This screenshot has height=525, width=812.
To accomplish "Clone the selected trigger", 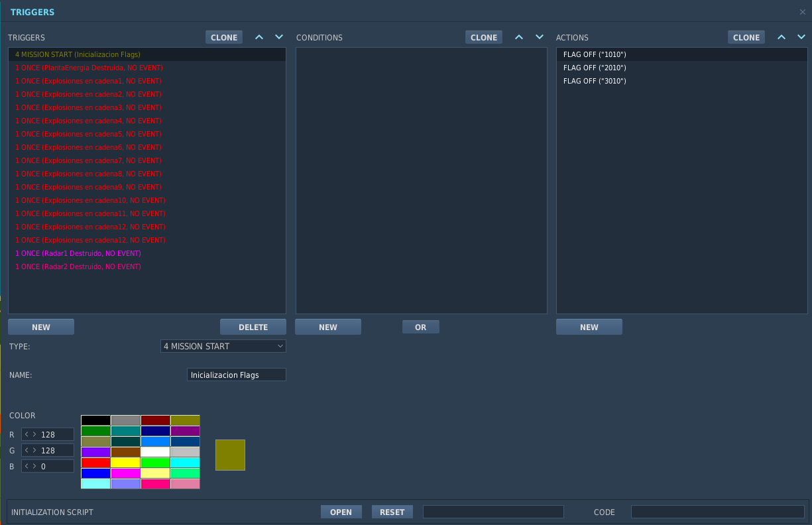I will [x=224, y=37].
